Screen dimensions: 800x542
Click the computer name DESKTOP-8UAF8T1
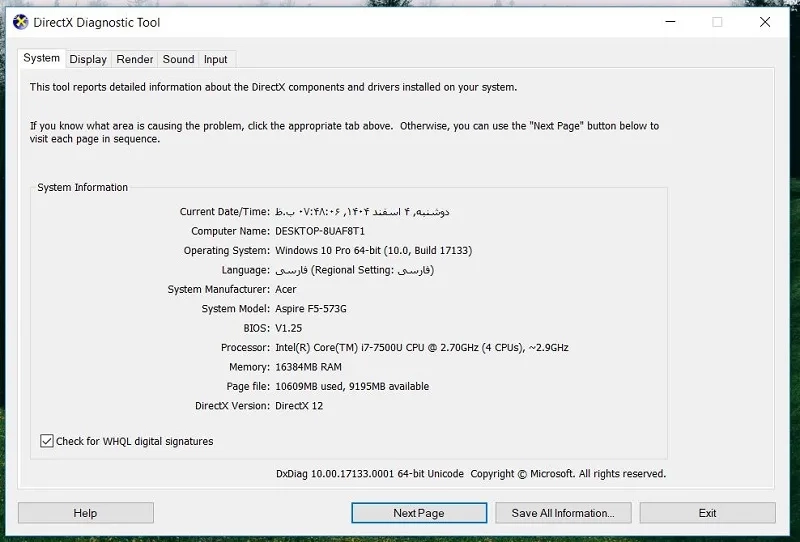(x=320, y=231)
